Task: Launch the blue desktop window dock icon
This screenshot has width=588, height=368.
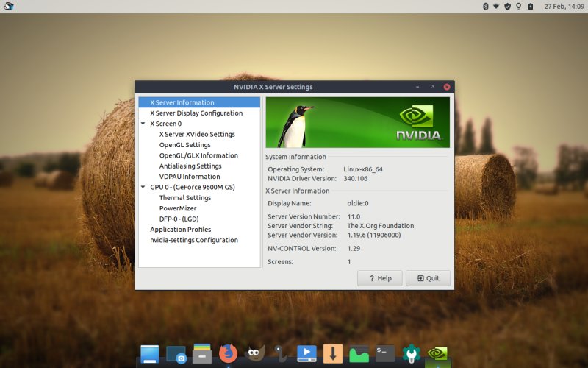Action: tap(150, 354)
